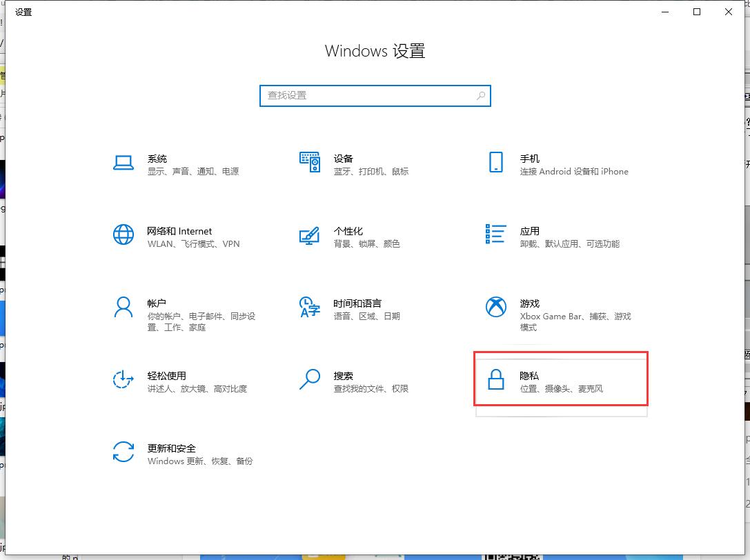Open the 应用 settings title

point(529,231)
